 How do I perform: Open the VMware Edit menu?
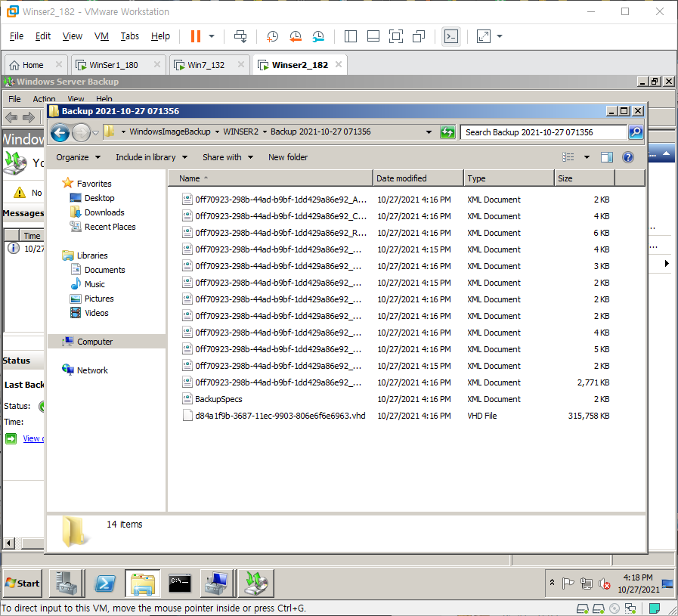point(43,36)
